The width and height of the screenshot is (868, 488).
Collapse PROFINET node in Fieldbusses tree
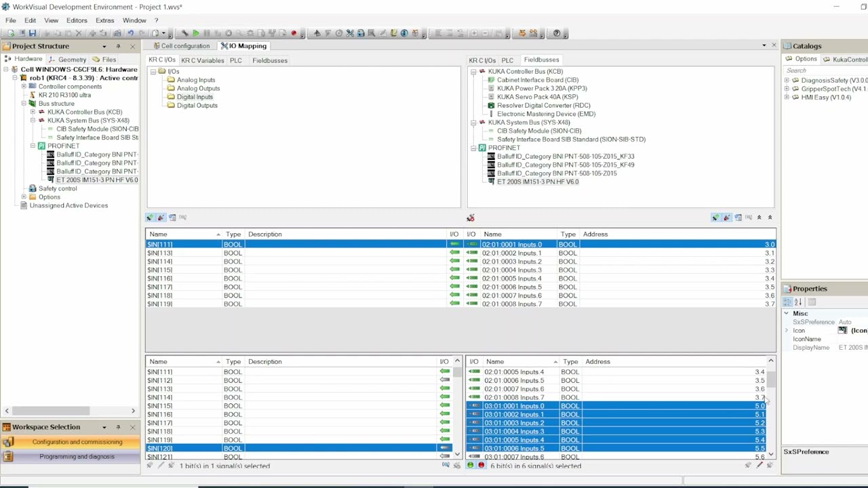[x=473, y=148]
